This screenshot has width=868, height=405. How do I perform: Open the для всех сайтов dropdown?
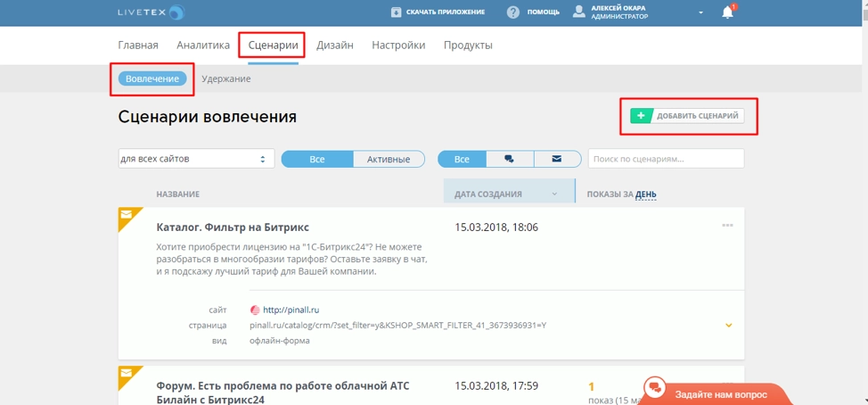tap(195, 159)
